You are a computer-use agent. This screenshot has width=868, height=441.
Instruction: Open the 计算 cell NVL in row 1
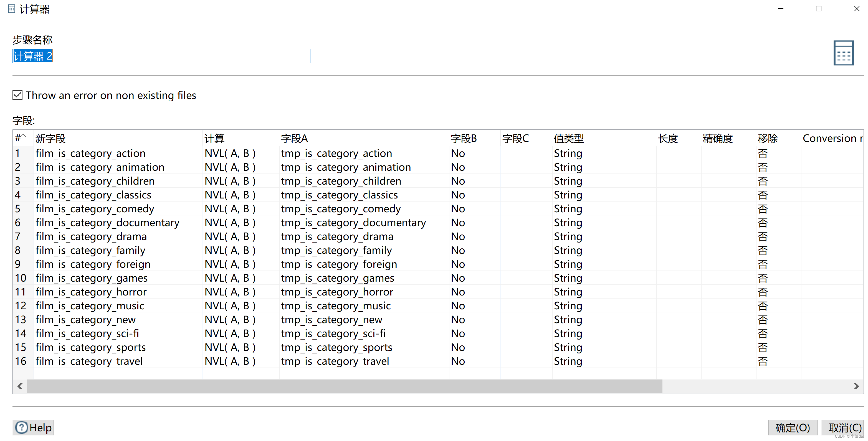(230, 154)
